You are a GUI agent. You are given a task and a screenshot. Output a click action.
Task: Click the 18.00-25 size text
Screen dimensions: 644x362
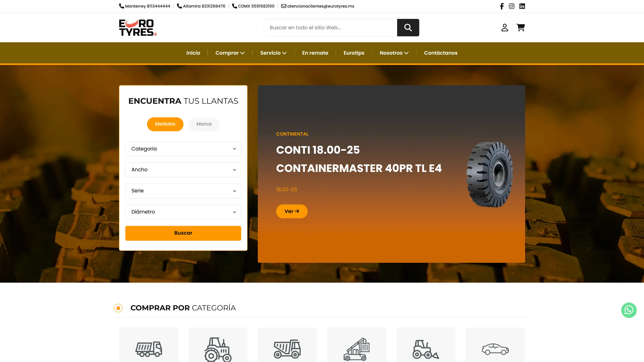pyautogui.click(x=286, y=190)
